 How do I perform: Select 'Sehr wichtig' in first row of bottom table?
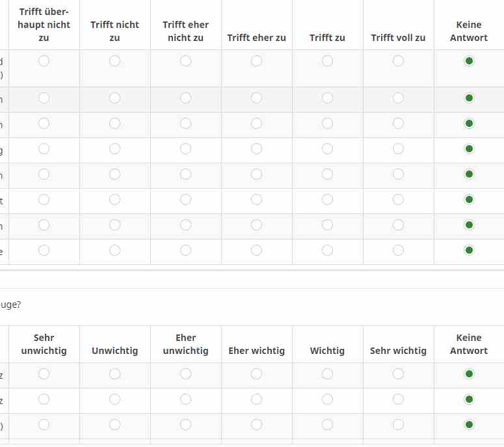click(x=398, y=374)
